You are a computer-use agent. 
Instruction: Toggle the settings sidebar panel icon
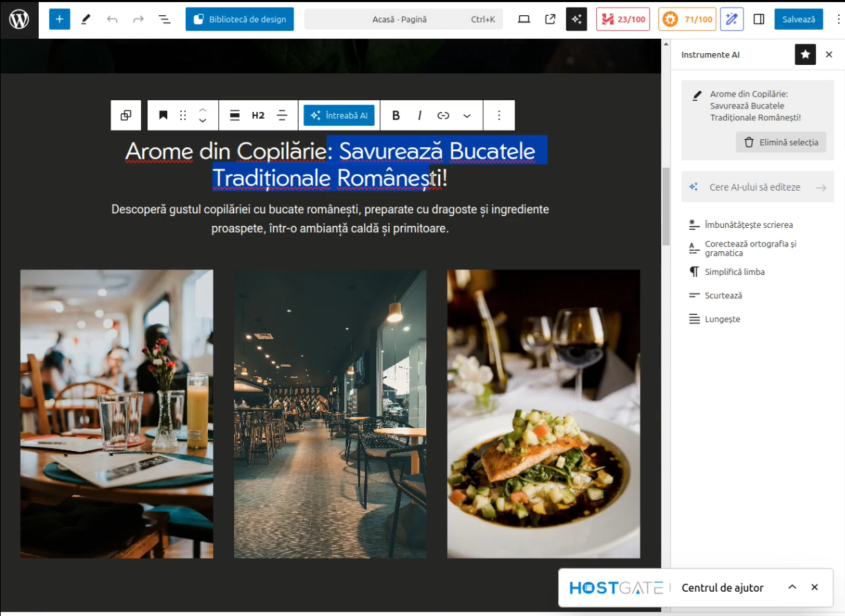point(759,19)
